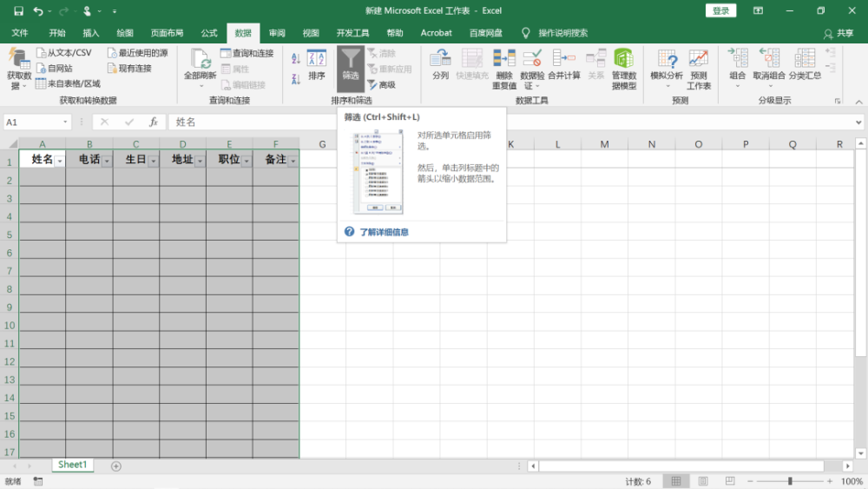868x489 pixels.
Task: Open filter dropdown for 备注 column
Action: coord(293,162)
